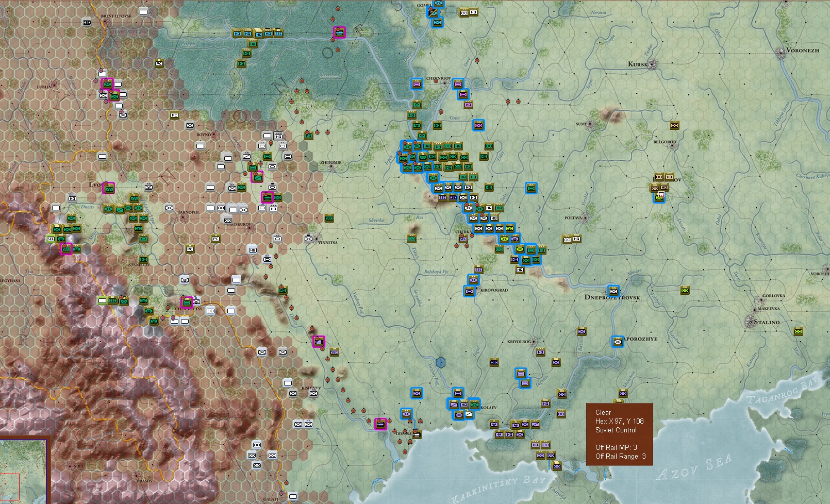
Task: Select the blue-outlined pink unit west of Chernigov
Action: 417,83
